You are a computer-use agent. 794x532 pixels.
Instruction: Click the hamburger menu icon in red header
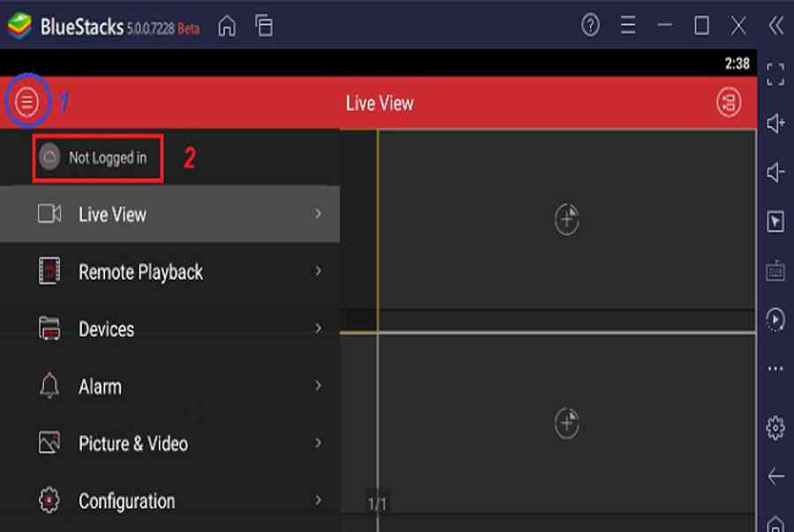point(27,102)
